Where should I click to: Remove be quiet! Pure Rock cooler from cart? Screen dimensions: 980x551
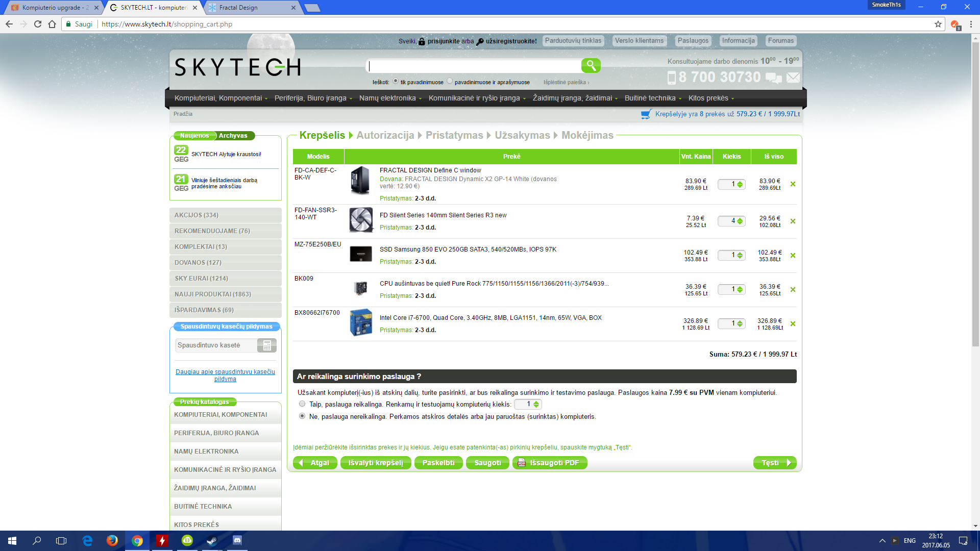pos(793,290)
